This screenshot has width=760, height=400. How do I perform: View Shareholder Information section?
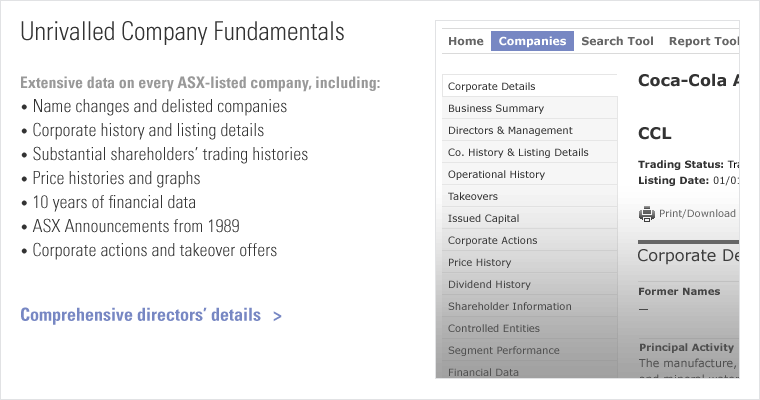coord(509,307)
